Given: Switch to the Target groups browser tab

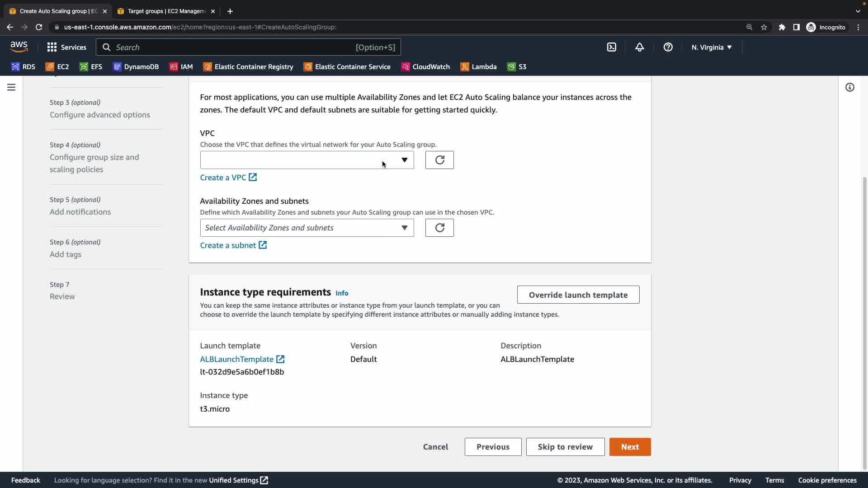Looking at the screenshot, I should 166,11.
